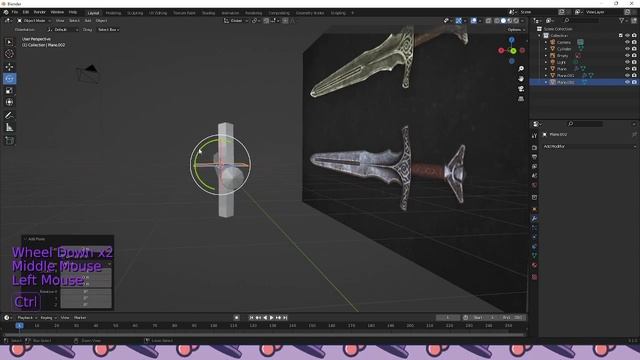Viewport: 640px width, 360px height.
Task: Click the blue Z axis on the navigation gizmo
Action: pos(512,40)
